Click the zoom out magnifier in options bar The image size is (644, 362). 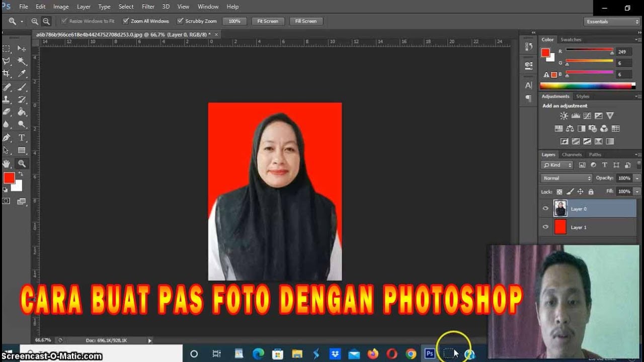pos(46,21)
